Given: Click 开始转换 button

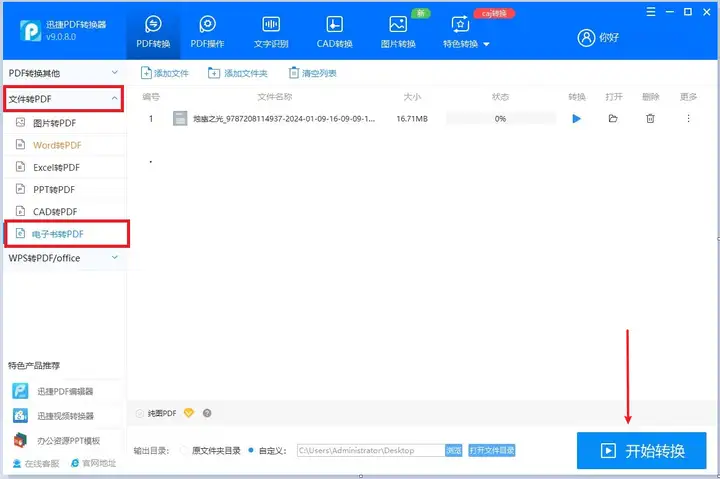Looking at the screenshot, I should (641, 451).
